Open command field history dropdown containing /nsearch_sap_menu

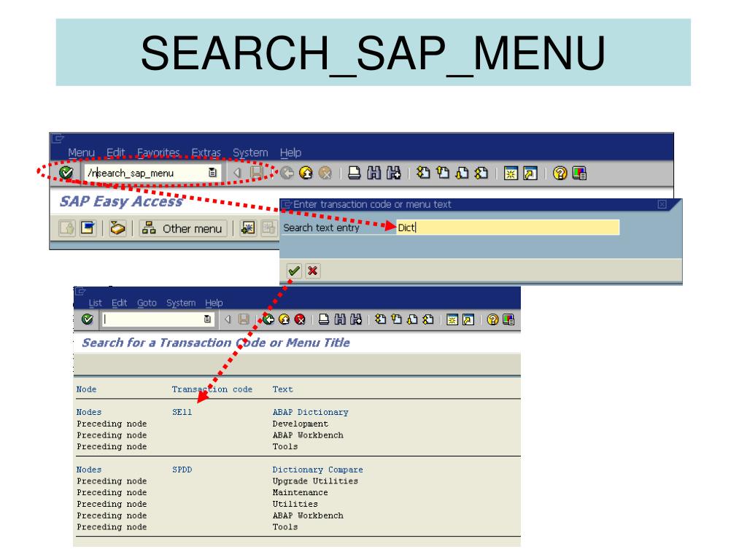[212, 173]
